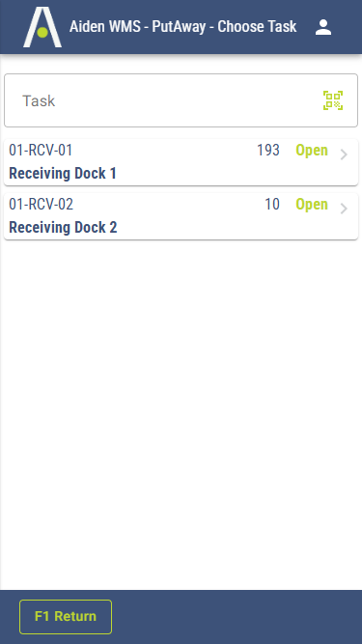Select the Receiving Dock 2 task
The height and width of the screenshot is (644, 362).
pos(181,216)
